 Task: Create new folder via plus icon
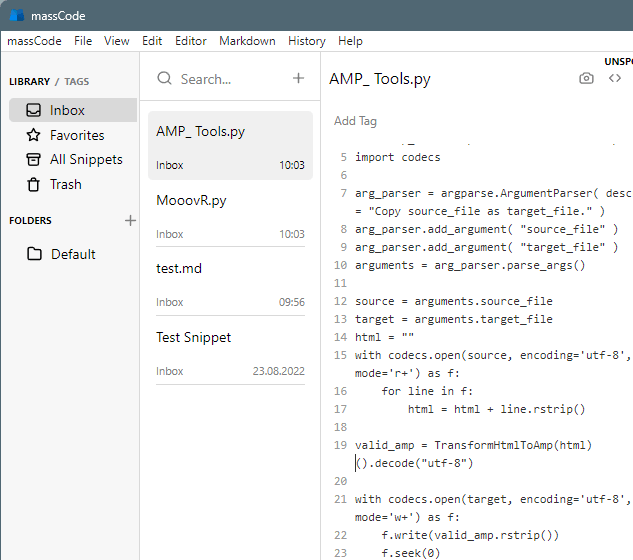(x=130, y=220)
